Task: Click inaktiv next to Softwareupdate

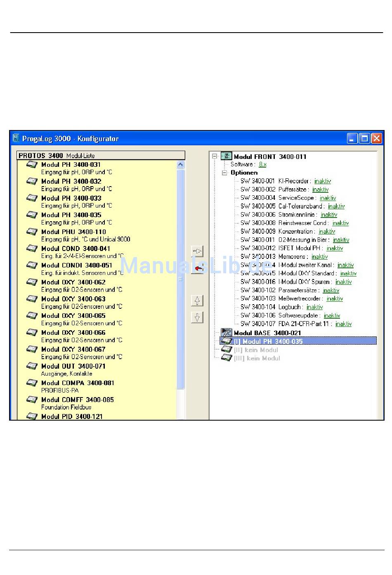Action: click(x=332, y=315)
